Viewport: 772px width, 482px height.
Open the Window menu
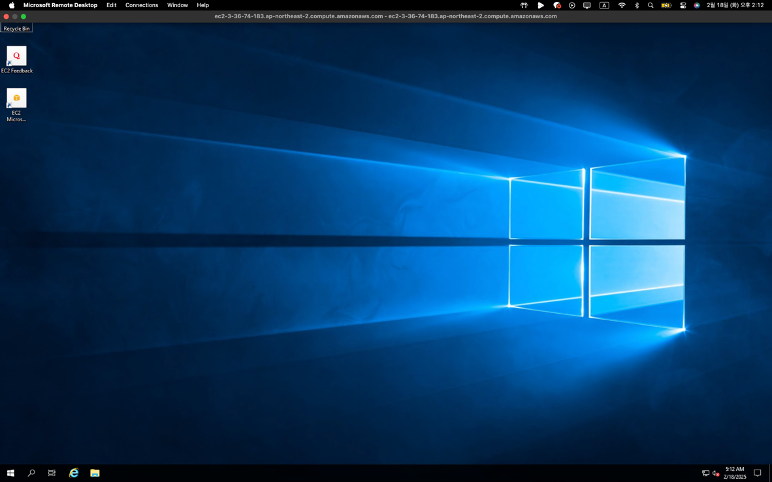coord(177,5)
